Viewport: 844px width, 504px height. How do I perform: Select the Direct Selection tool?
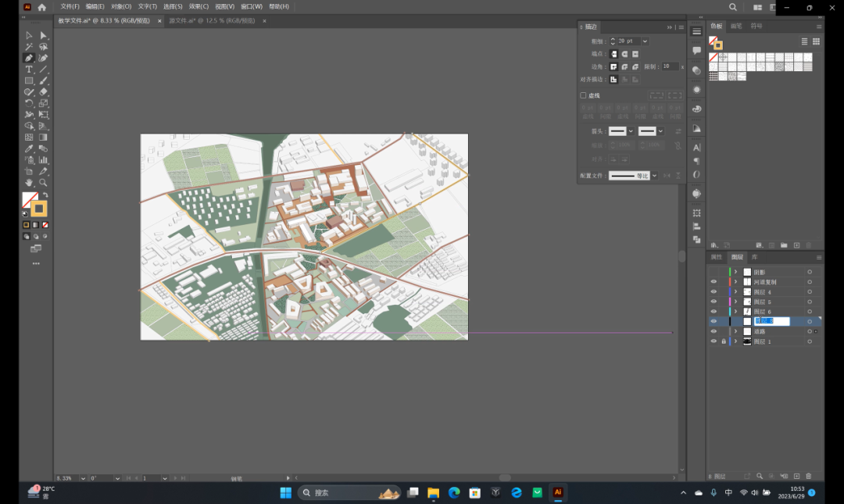point(44,35)
